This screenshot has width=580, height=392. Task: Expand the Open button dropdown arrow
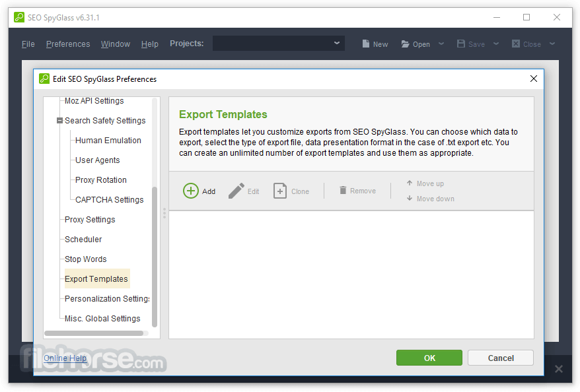pos(441,44)
